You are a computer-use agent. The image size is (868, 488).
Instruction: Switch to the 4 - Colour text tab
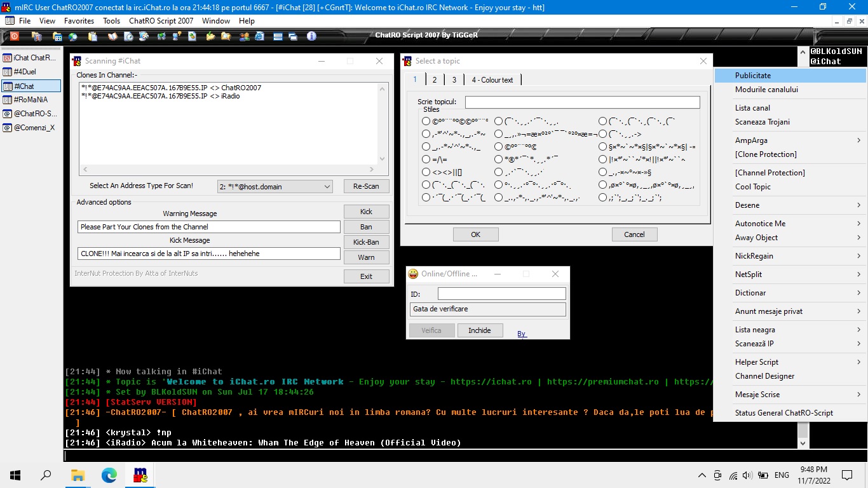492,80
